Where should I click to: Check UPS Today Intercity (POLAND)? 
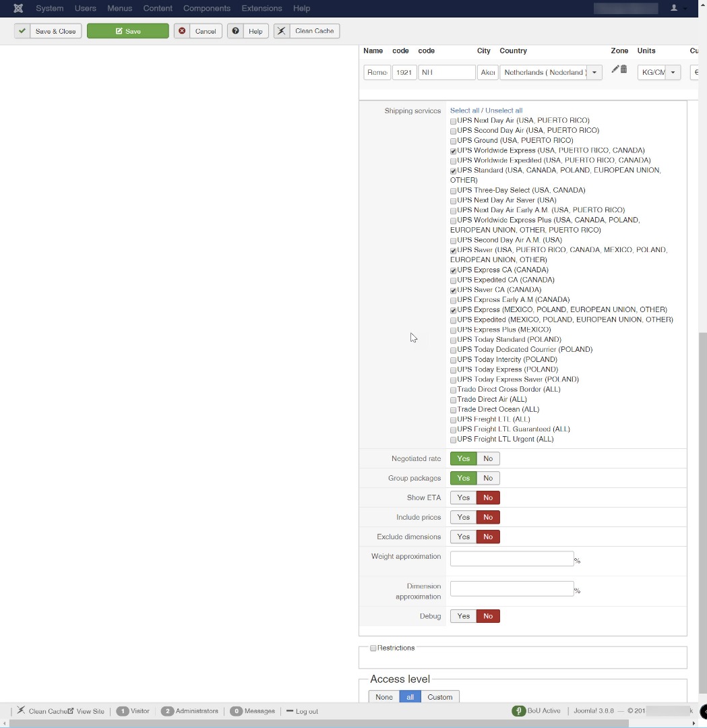453,360
